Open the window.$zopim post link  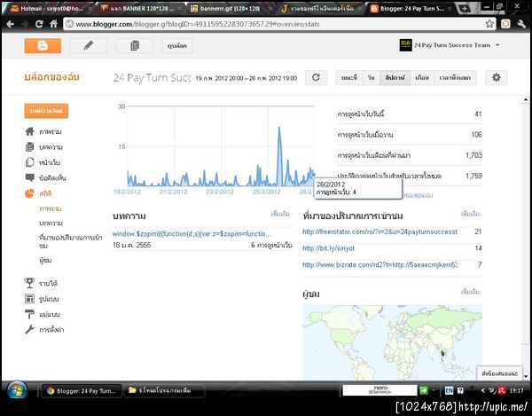192,234
